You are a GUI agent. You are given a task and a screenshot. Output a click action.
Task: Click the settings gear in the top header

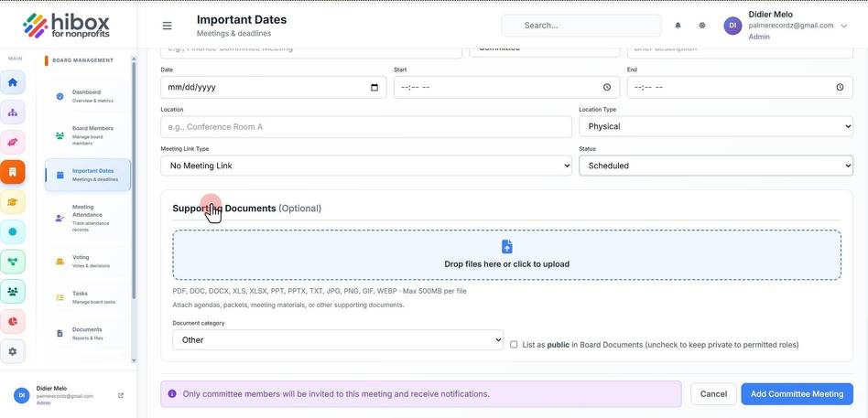point(702,26)
